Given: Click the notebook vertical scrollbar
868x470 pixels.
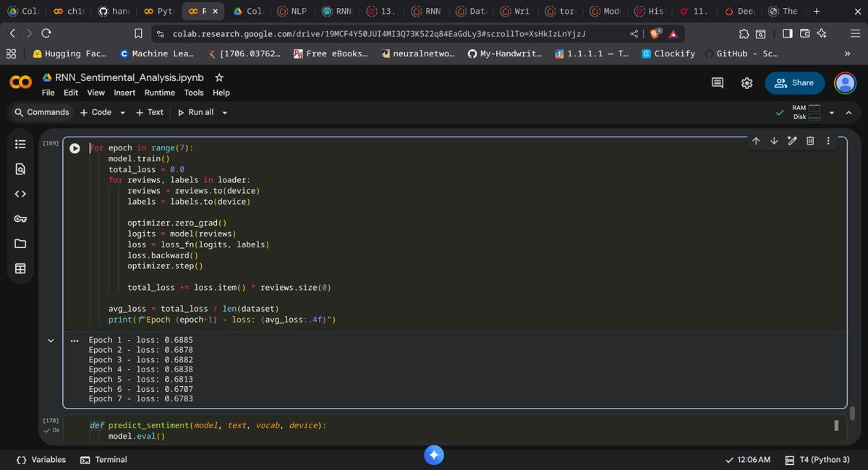Looking at the screenshot, I should pos(852,413).
